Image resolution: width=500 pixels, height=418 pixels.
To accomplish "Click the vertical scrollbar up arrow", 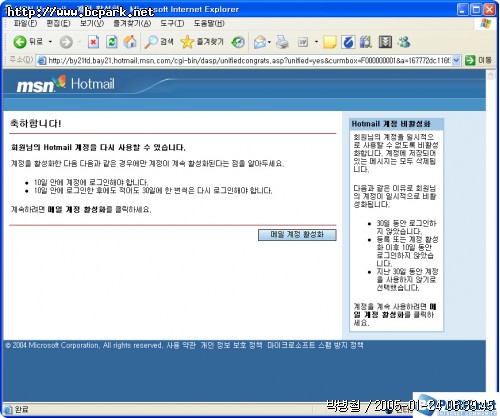I will tap(490, 75).
